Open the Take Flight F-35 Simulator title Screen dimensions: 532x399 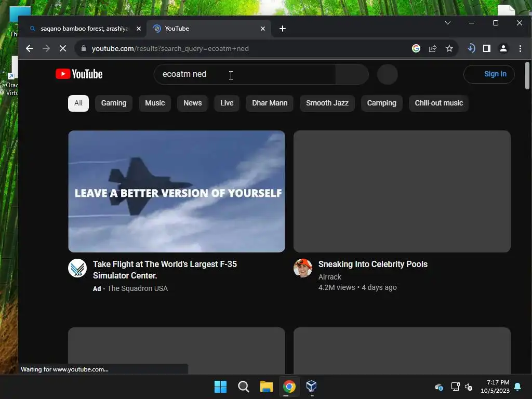coord(165,270)
